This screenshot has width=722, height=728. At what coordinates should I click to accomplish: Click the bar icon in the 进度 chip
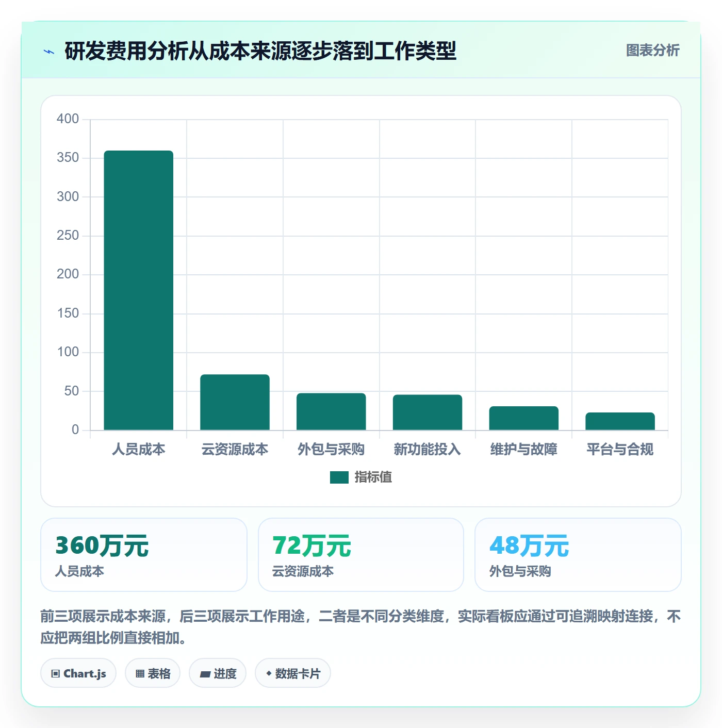(x=205, y=674)
